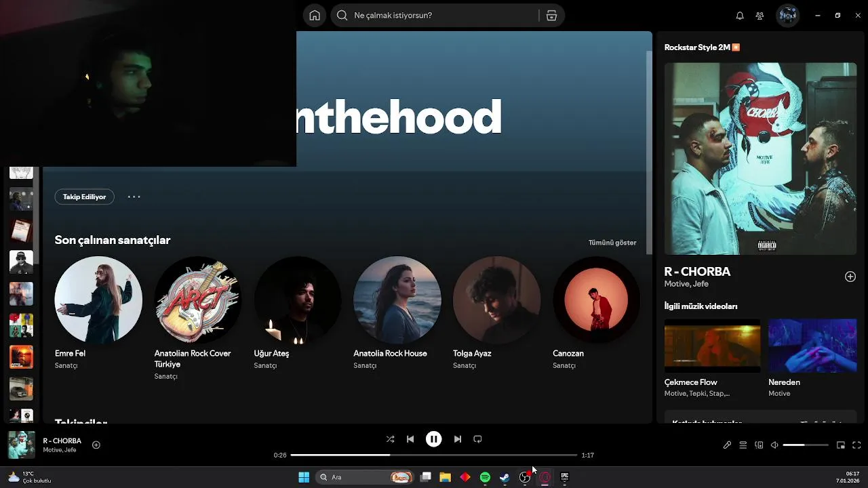Image resolution: width=868 pixels, height=488 pixels.
Task: Open Tolga Ayaz artist card
Action: pyautogui.click(x=497, y=313)
